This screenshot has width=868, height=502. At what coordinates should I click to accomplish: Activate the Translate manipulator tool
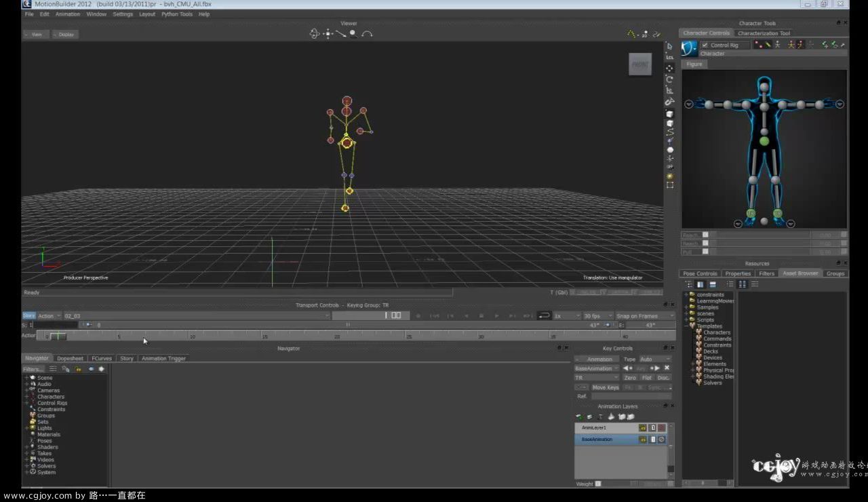click(670, 68)
